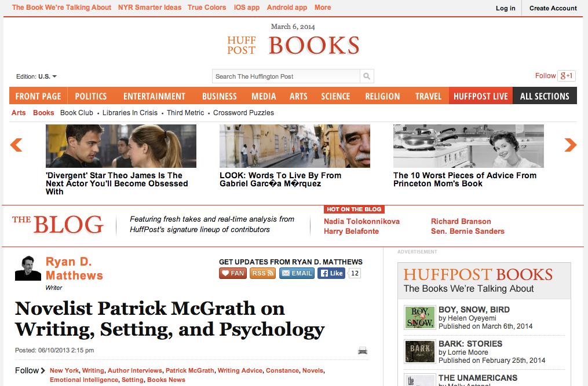588x386 pixels.
Task: Open the ENTERTAINMENT nav tab
Action: (x=154, y=96)
